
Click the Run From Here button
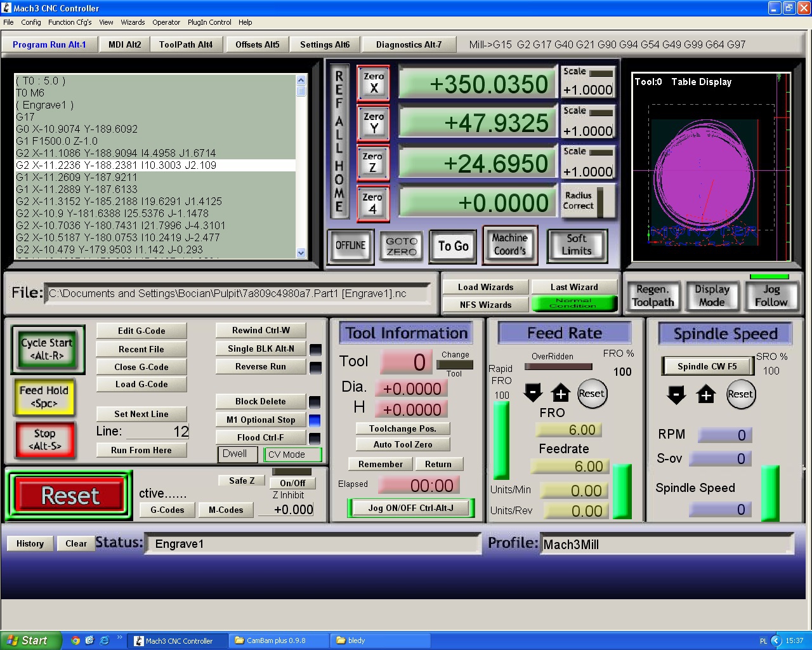pyautogui.click(x=141, y=450)
